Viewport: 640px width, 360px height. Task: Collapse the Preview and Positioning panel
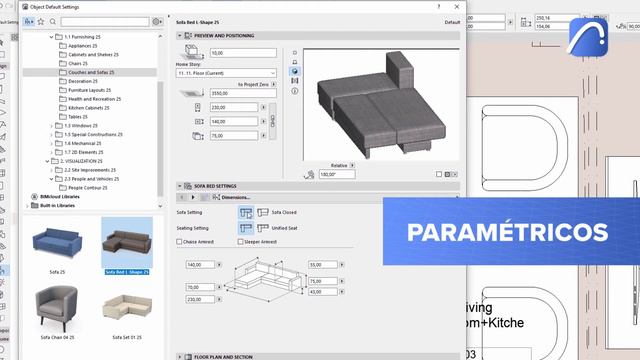pos(180,36)
